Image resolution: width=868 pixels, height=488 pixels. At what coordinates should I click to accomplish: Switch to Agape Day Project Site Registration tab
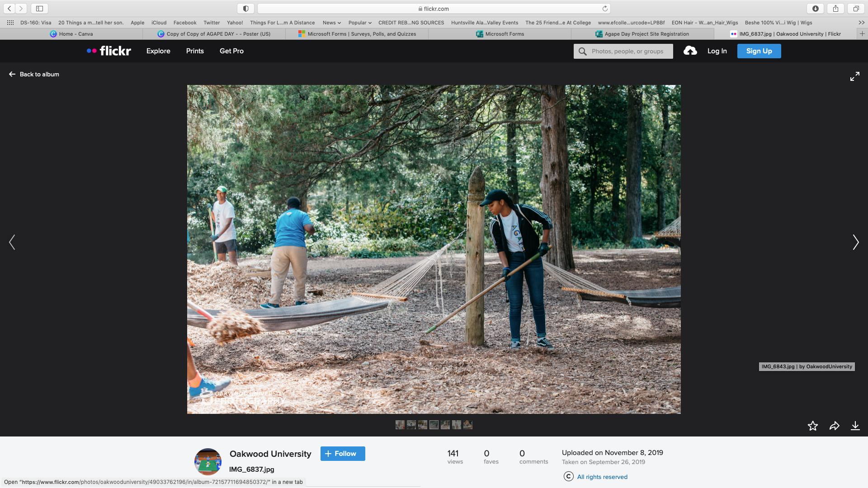pos(642,34)
